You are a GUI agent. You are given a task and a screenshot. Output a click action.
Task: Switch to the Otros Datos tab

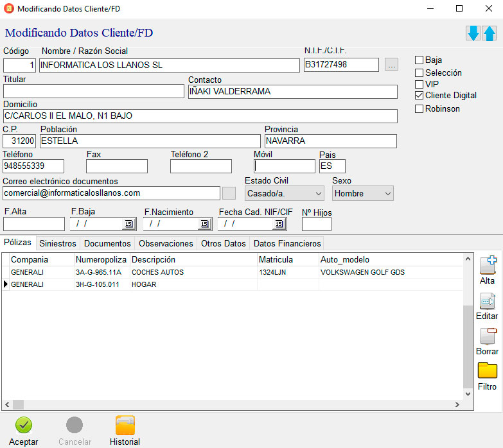224,243
